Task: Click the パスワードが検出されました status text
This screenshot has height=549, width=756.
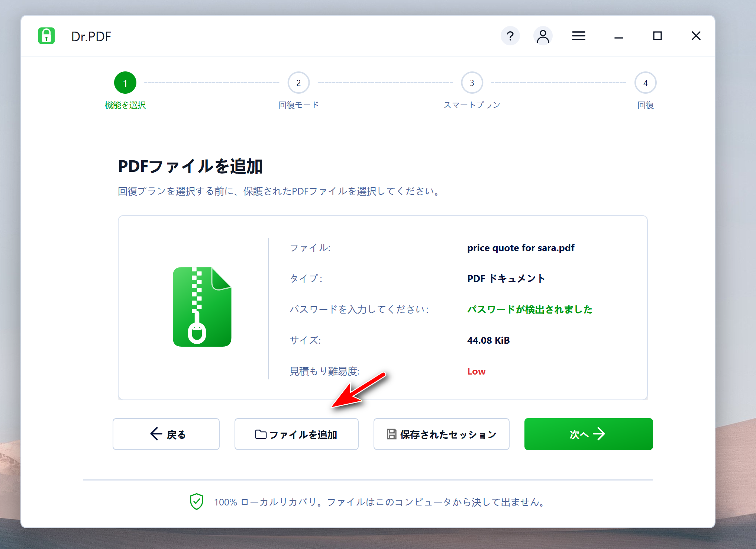Action: coord(530,309)
